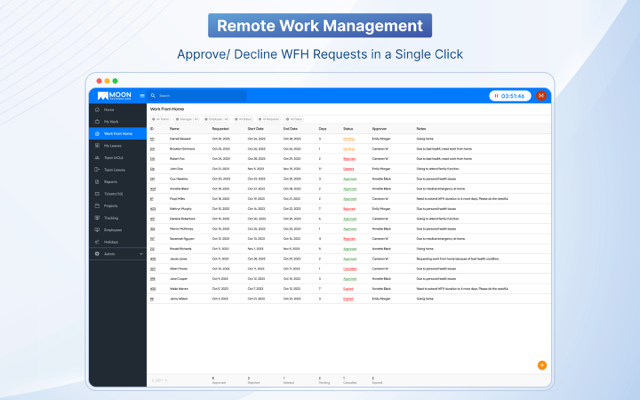The width and height of the screenshot is (640, 400).
Task: Open ID link for Jacob Jones row
Action: [x=153, y=259]
